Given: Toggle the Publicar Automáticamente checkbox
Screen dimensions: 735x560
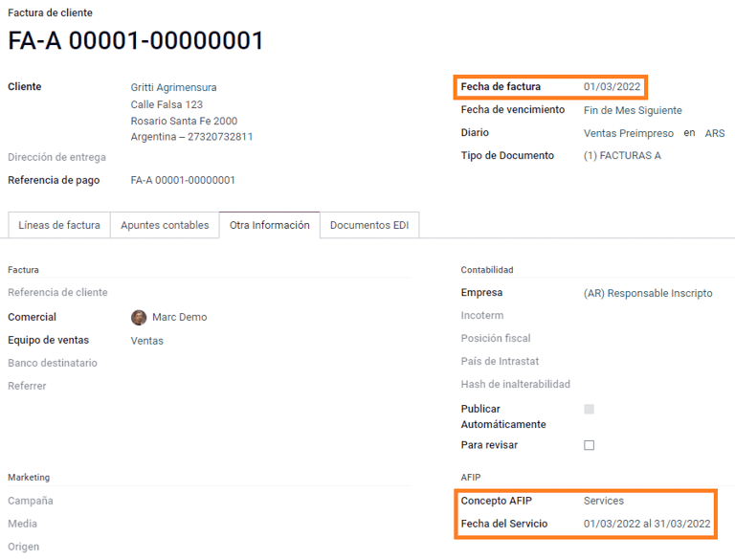Looking at the screenshot, I should coord(589,409).
